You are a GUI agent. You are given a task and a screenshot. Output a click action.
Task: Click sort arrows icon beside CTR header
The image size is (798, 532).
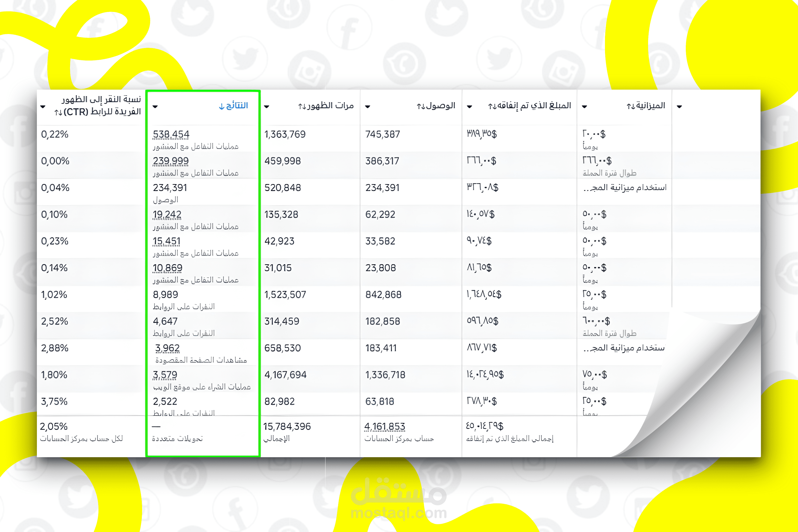[58, 112]
